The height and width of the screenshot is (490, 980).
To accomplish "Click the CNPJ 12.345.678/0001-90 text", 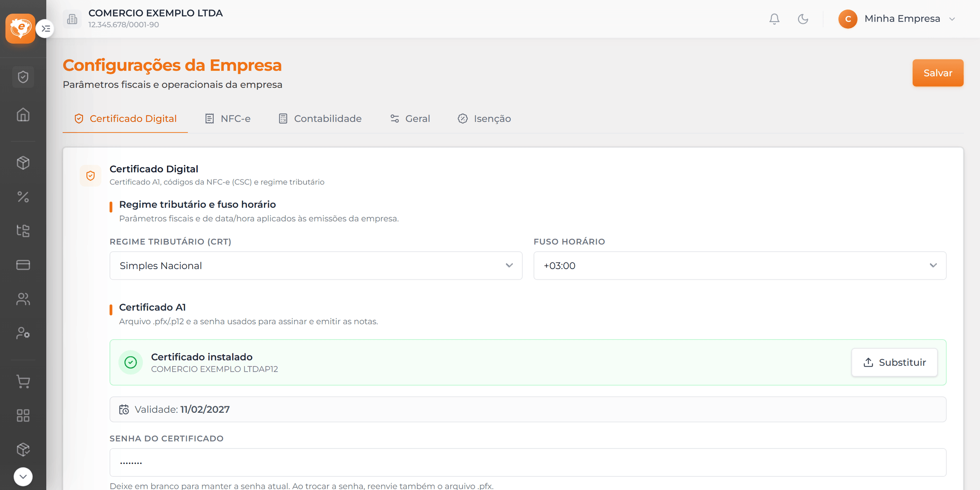I will coord(124,24).
